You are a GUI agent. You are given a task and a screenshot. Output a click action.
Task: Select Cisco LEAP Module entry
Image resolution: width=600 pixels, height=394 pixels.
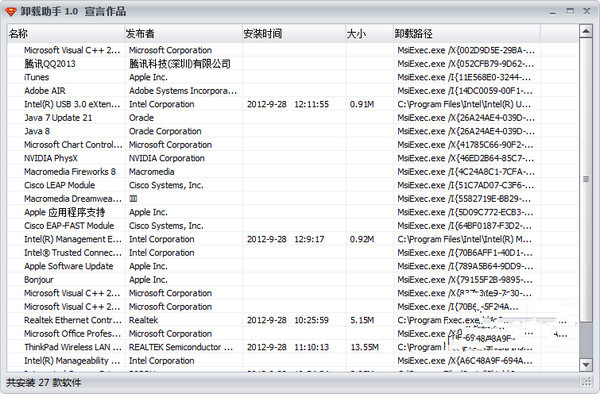(x=292, y=185)
